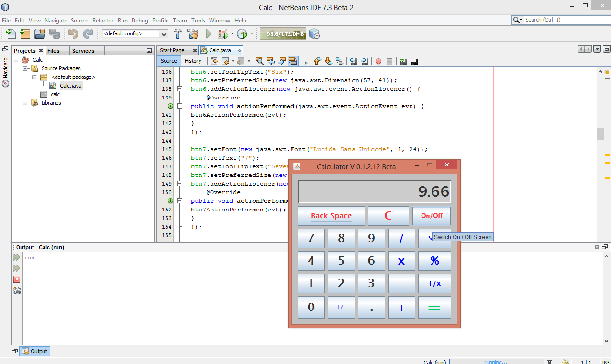This screenshot has width=611, height=364.
Task: Check the memory usage bar in toolbar
Action: pyautogui.click(x=282, y=33)
